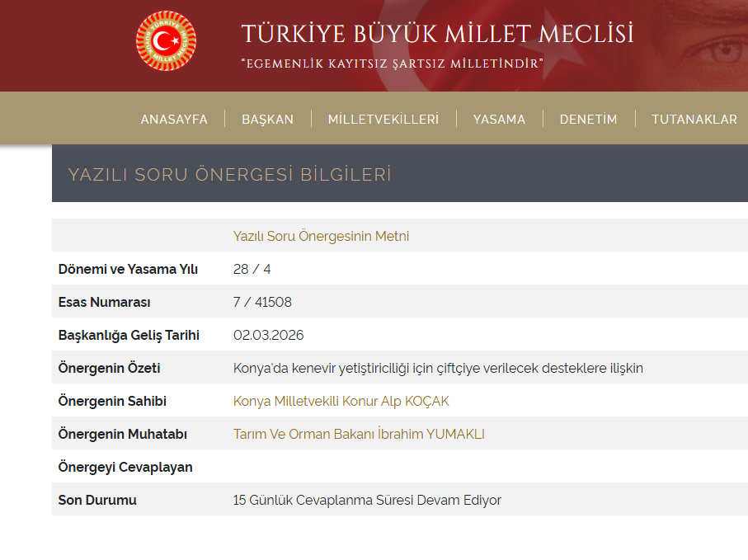
Task: Click the Egemenlik Kayıtsız Şartsız Milletindir slogan
Action: click(x=392, y=64)
